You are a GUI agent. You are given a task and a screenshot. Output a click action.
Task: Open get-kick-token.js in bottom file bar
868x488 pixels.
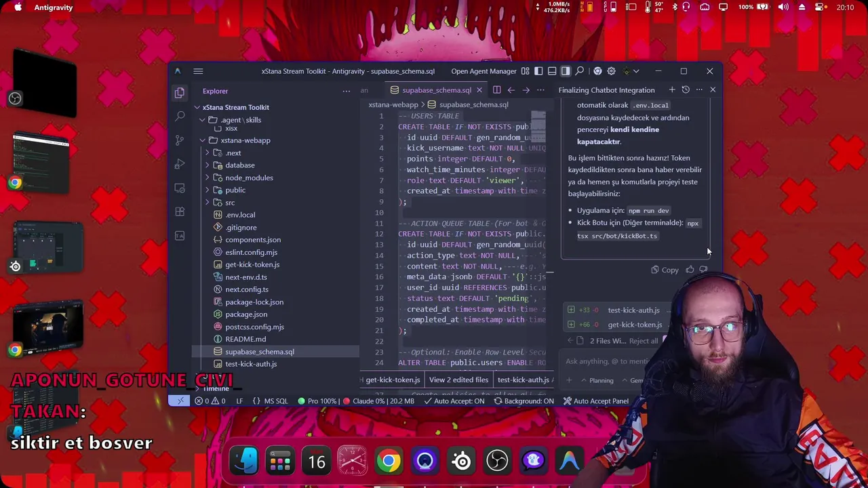(393, 380)
